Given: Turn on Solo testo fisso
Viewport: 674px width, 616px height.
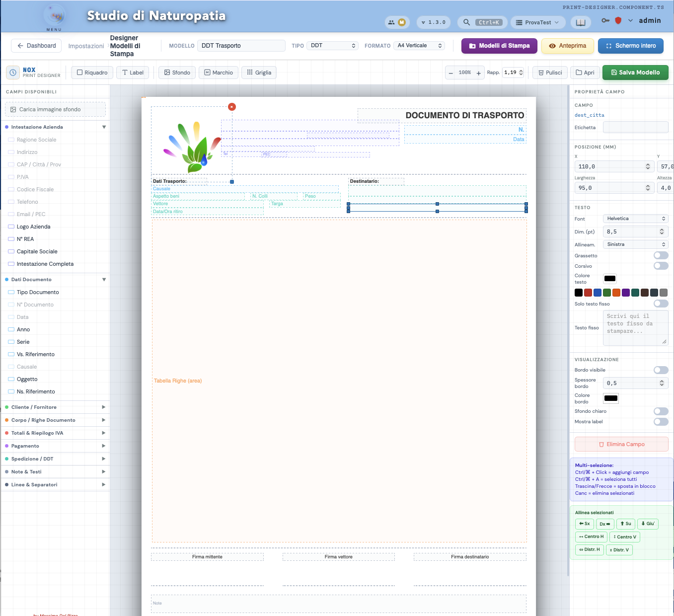Looking at the screenshot, I should (661, 304).
